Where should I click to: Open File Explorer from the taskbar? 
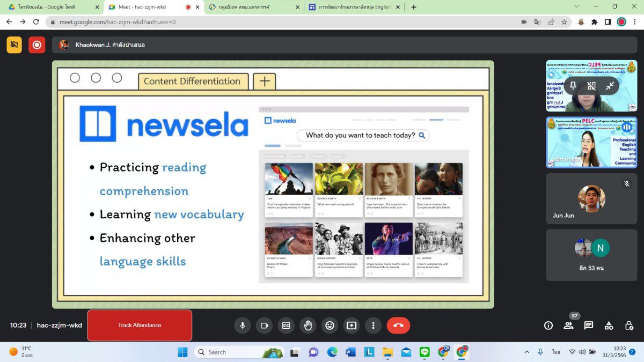387,352
